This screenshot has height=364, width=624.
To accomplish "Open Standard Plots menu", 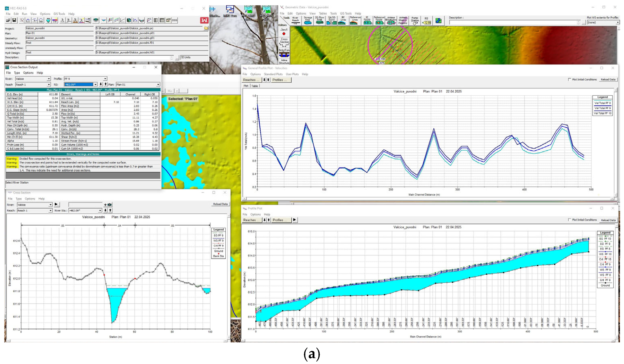I will [273, 74].
